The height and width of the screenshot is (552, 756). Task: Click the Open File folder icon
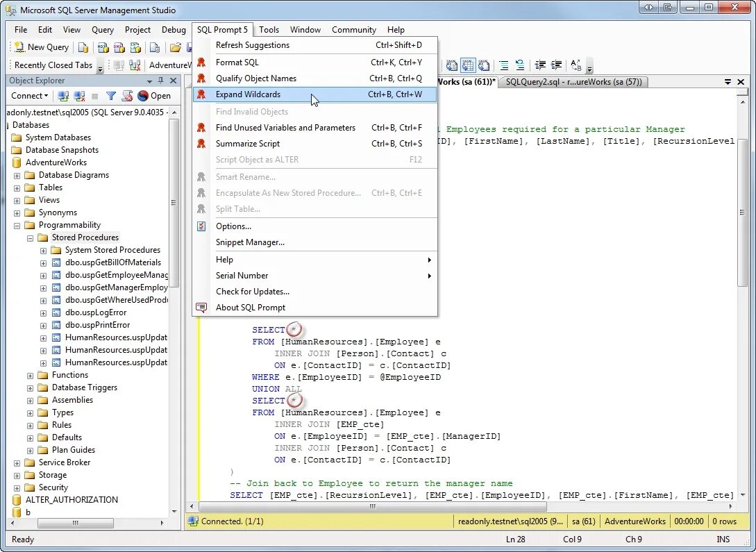(x=176, y=47)
